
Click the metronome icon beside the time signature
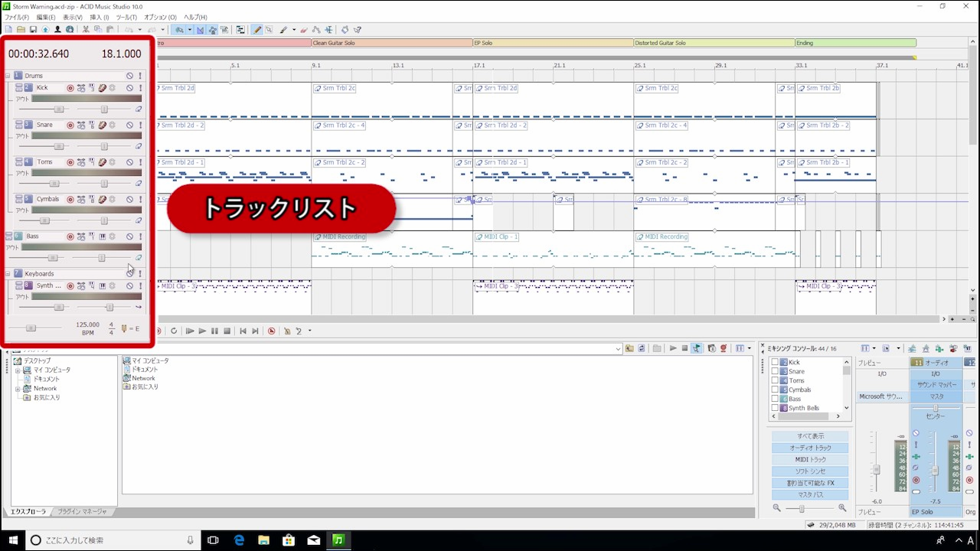(x=124, y=328)
